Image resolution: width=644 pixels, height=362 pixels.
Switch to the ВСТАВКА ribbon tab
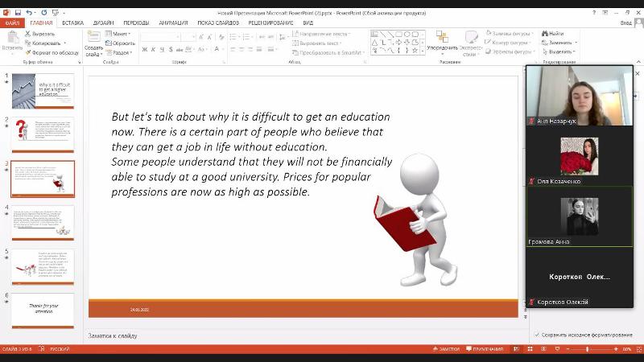(x=72, y=23)
